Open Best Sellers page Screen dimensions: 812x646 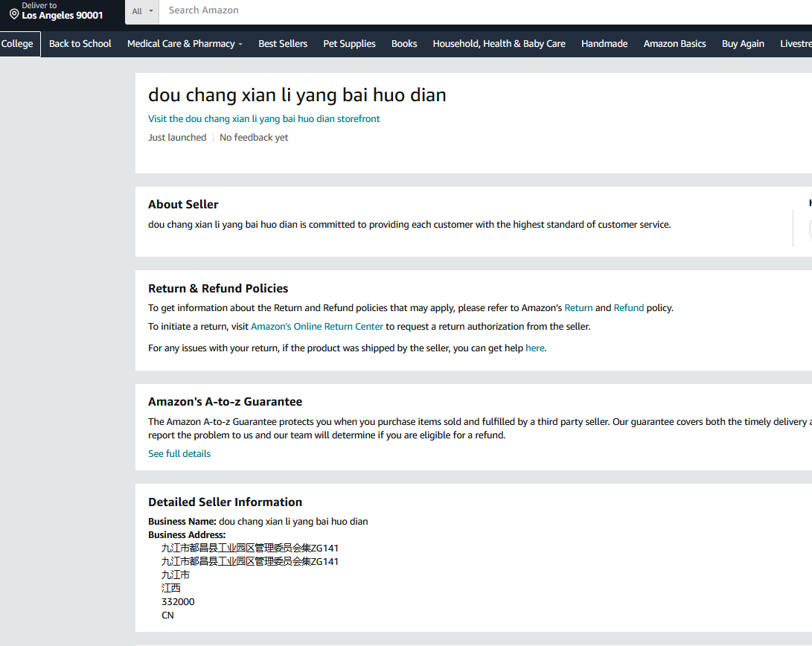283,44
